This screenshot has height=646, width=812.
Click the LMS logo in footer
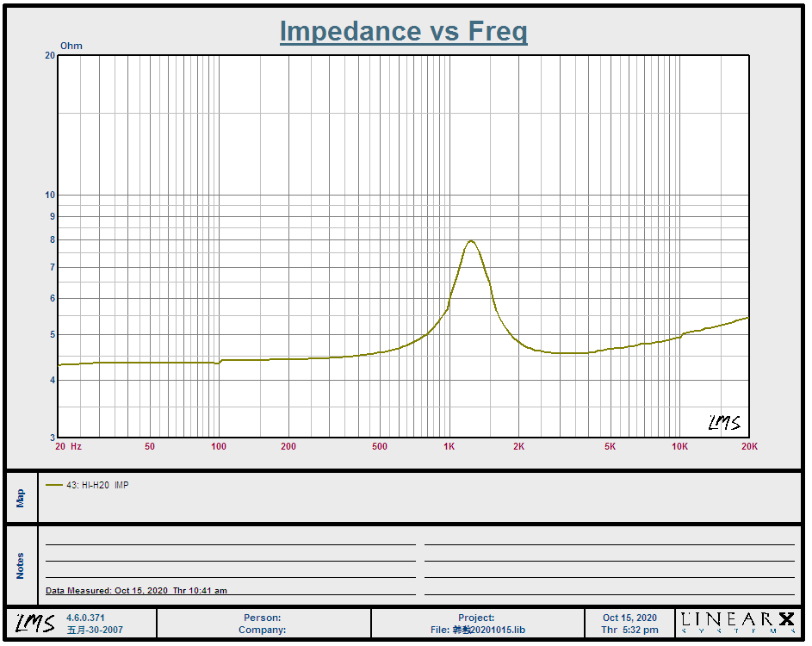34,623
